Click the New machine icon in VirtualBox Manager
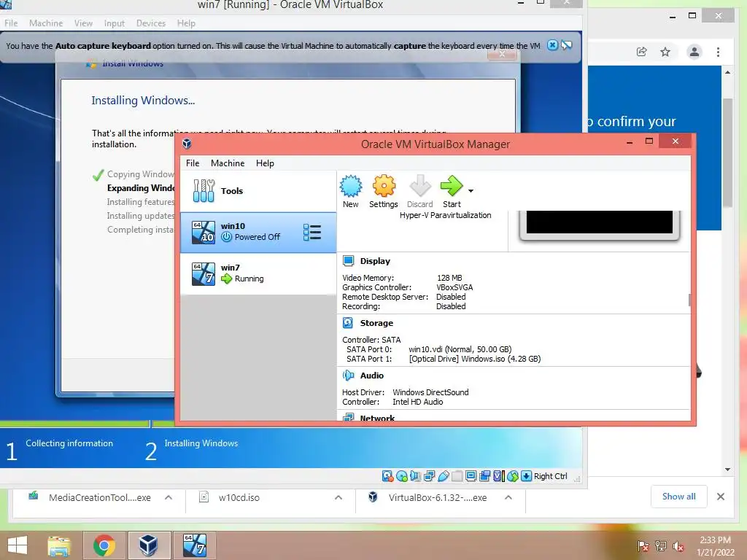Image resolution: width=747 pixels, height=560 pixels. pyautogui.click(x=351, y=186)
